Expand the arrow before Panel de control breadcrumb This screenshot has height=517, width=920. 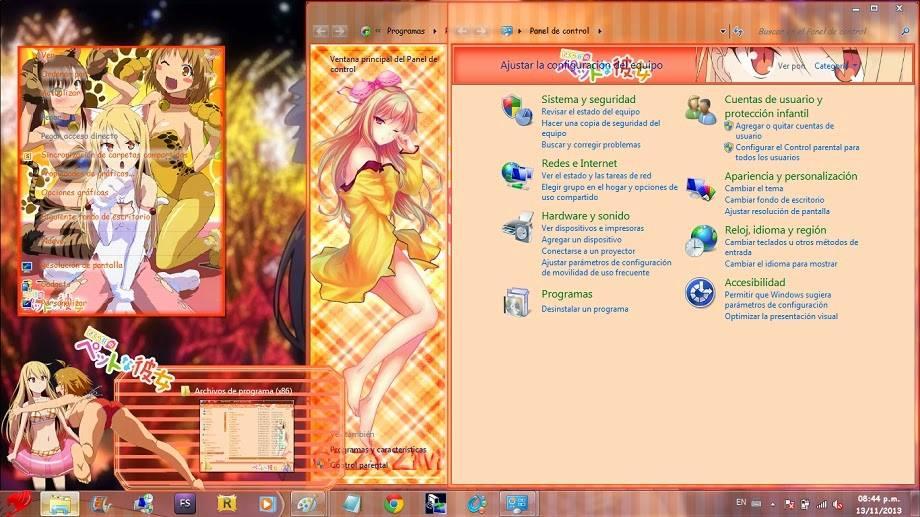[520, 31]
